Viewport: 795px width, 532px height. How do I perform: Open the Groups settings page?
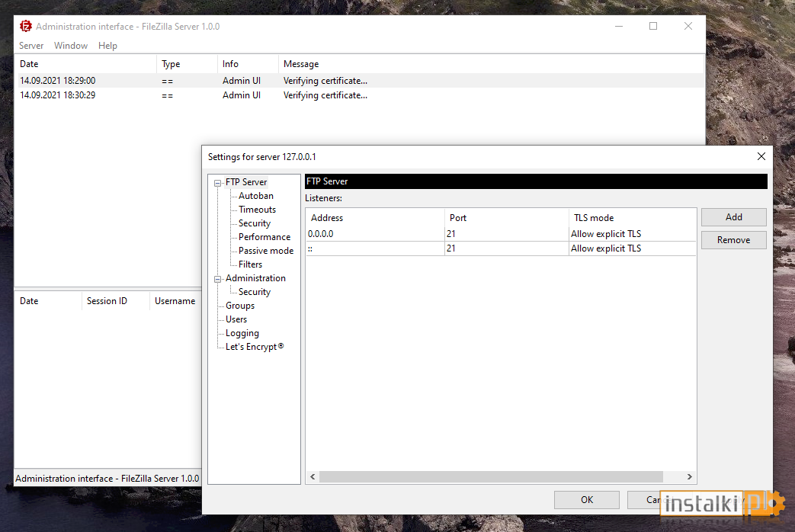click(x=240, y=306)
